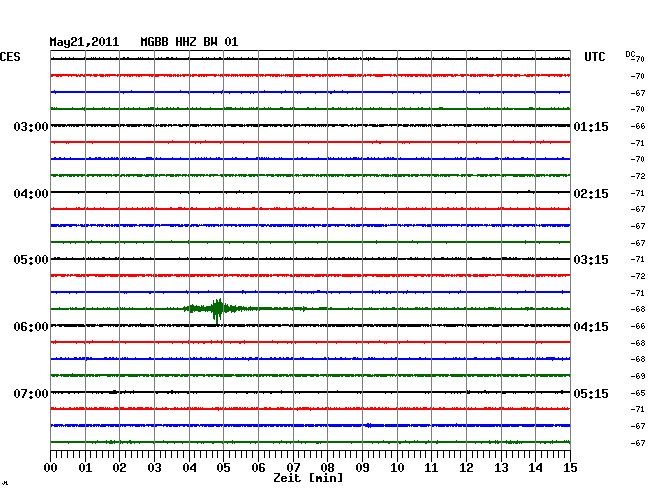Screen dimensions: 650x494
Task: Click the DC value -71 beside 02:15
Action: 638,193
